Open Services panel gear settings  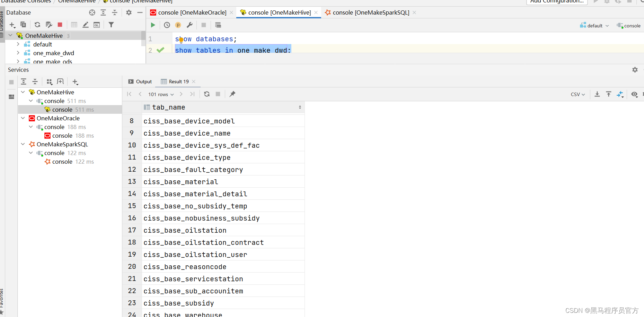click(635, 70)
